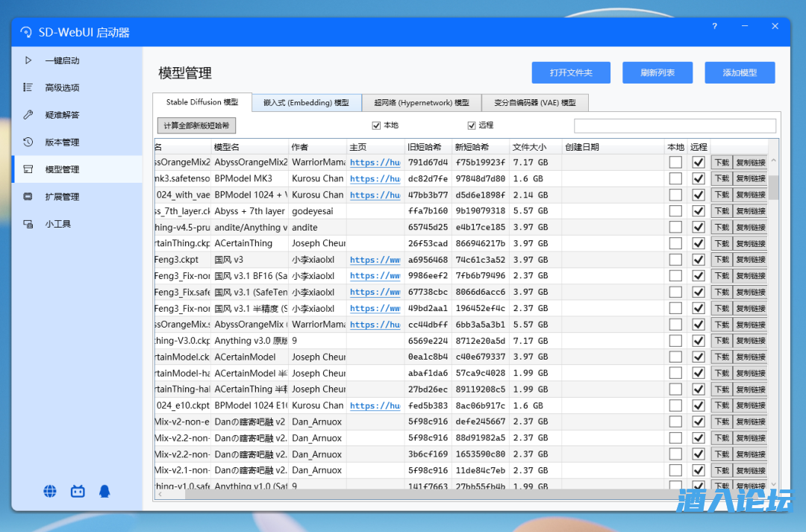Open 高级选项 via its list icon
Image resolution: width=806 pixels, height=532 pixels.
click(x=28, y=87)
